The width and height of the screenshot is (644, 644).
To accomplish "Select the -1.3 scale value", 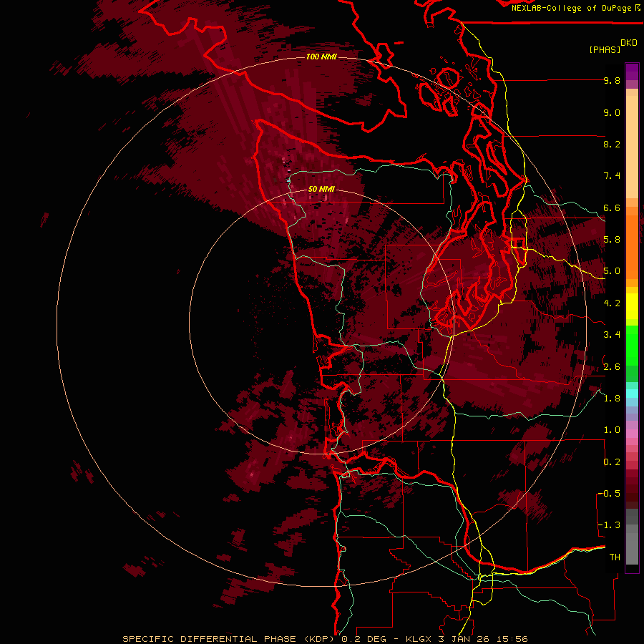I will click(609, 525).
